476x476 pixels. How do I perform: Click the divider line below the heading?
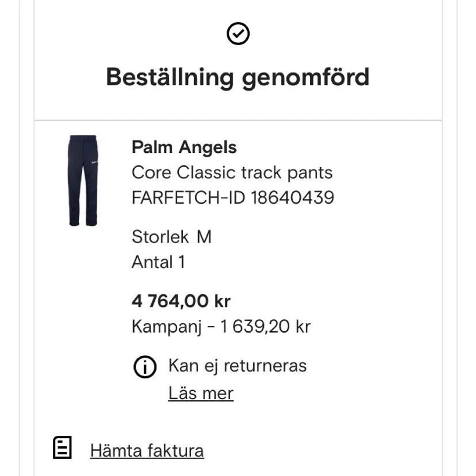point(238,120)
